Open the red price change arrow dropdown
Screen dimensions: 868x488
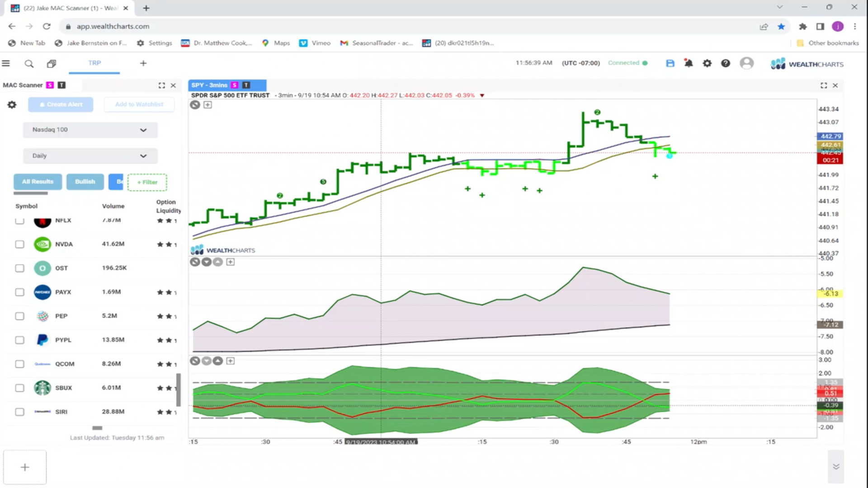coord(482,96)
